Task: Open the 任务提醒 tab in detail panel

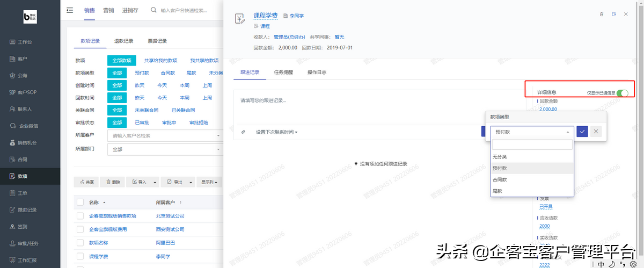Action: click(x=283, y=72)
